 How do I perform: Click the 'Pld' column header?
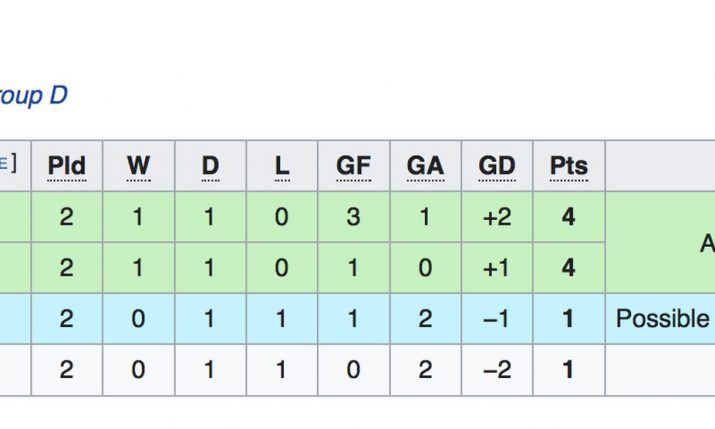(67, 165)
